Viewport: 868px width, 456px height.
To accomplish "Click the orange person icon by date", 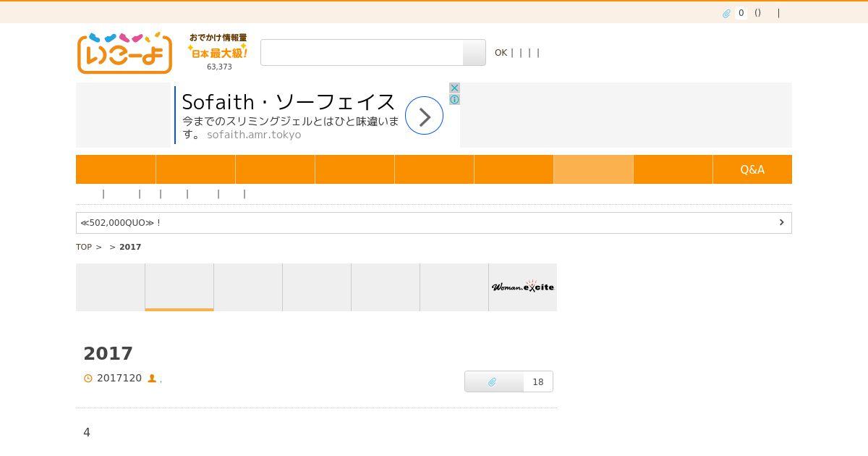I will pyautogui.click(x=152, y=379).
